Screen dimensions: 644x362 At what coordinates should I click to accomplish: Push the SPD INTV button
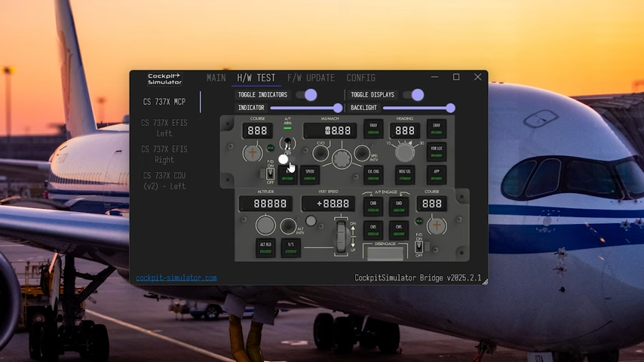pos(362,153)
